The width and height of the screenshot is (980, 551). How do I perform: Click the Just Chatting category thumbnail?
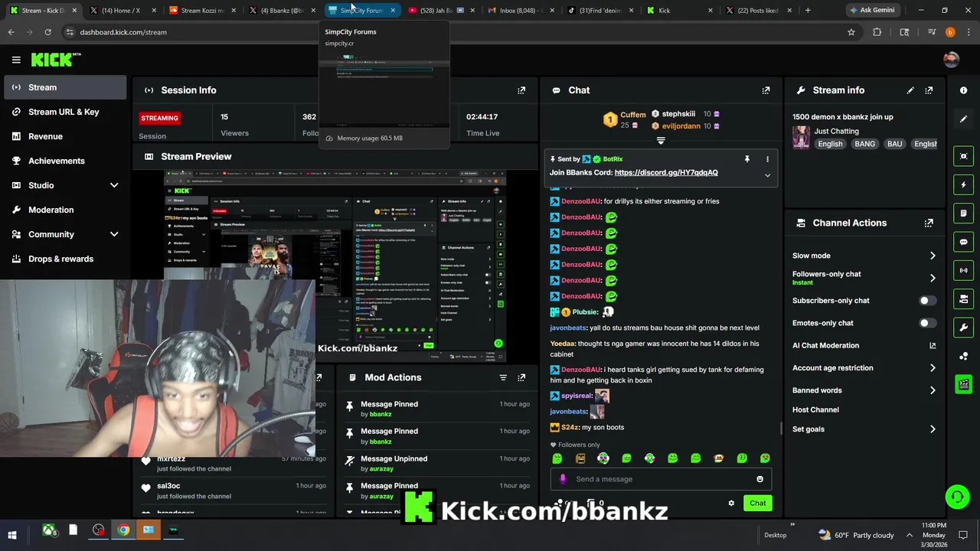(x=801, y=137)
